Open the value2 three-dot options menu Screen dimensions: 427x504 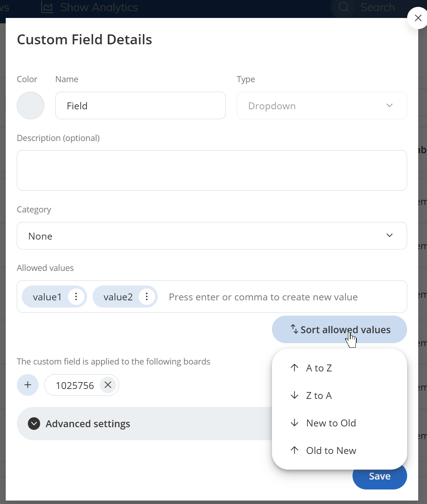[147, 297]
